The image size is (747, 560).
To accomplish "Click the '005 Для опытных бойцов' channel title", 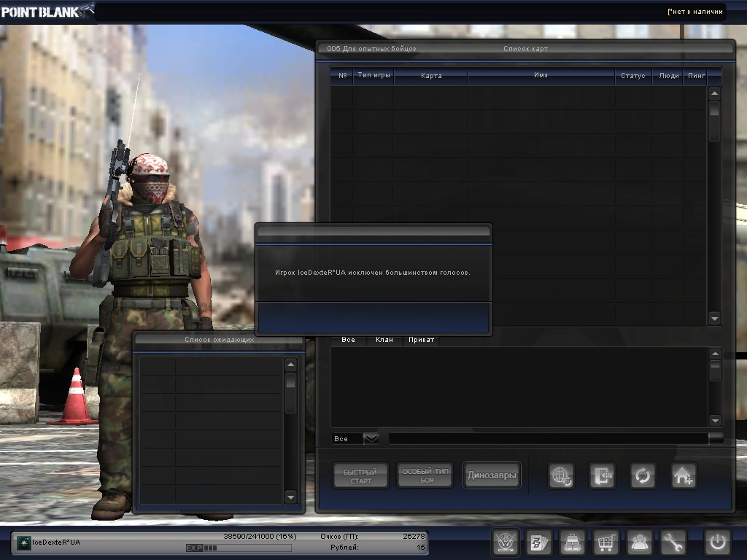I will click(371, 49).
